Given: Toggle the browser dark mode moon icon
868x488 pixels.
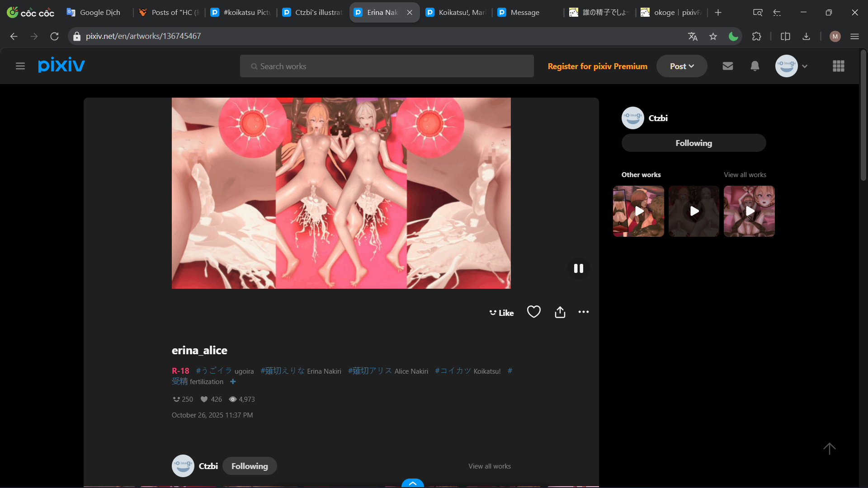Looking at the screenshot, I should pyautogui.click(x=733, y=37).
